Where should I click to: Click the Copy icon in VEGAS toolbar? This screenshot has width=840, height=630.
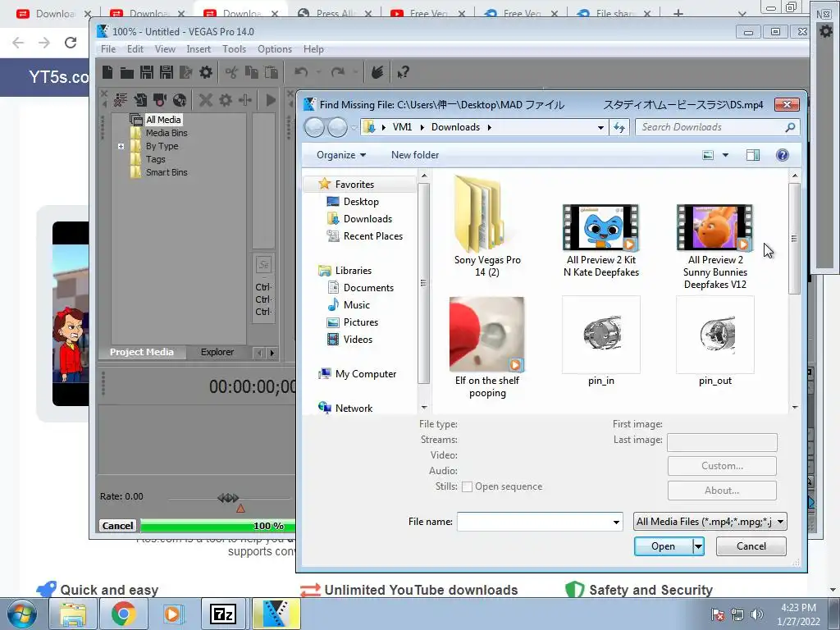pos(251,72)
